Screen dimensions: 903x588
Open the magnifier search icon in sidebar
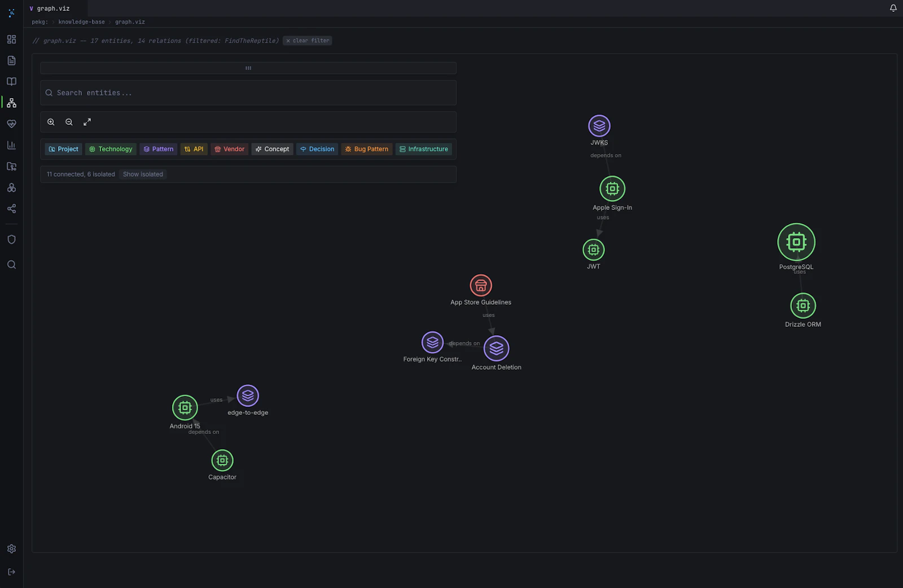coord(11,265)
